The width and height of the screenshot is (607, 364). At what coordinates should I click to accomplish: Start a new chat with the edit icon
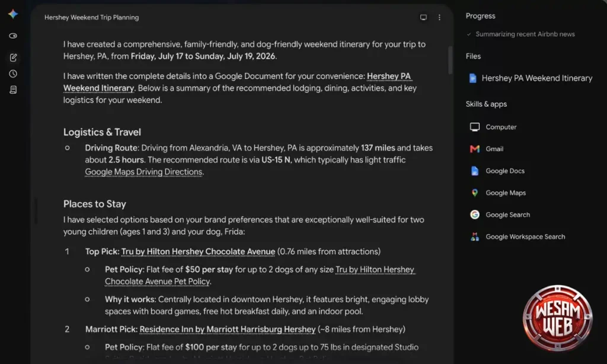point(13,58)
